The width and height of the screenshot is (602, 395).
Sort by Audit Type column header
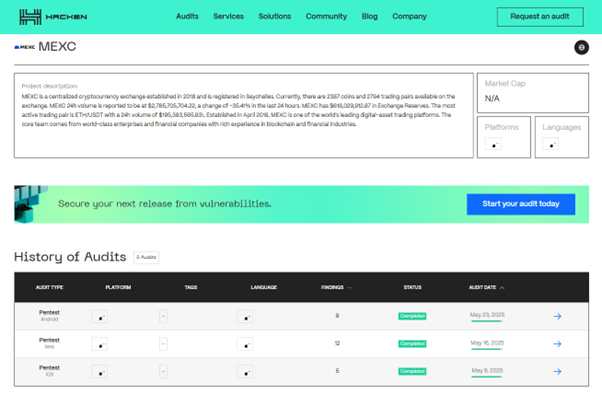[x=50, y=287]
